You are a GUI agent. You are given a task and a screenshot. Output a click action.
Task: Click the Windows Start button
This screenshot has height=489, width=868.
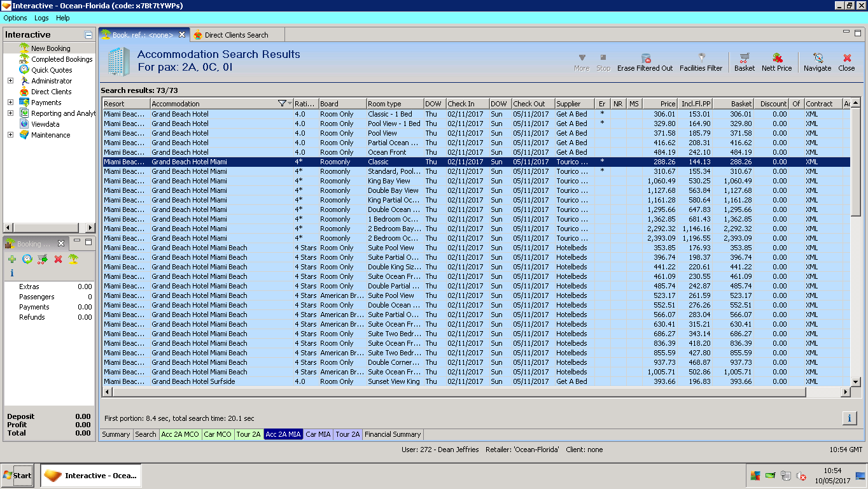tap(18, 476)
